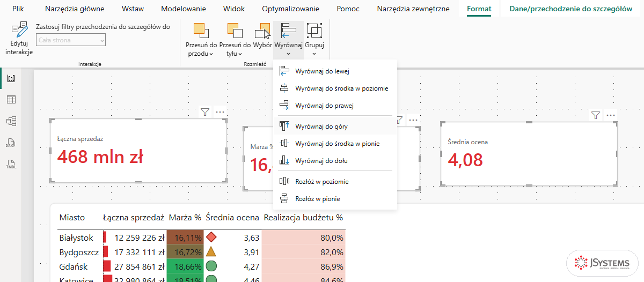Click filter icon above Łączna sprzedaż card
The height and width of the screenshot is (282, 644).
pos(204,112)
